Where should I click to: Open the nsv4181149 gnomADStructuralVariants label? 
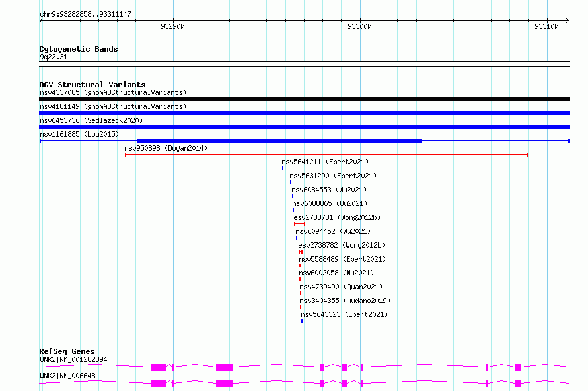tap(113, 106)
